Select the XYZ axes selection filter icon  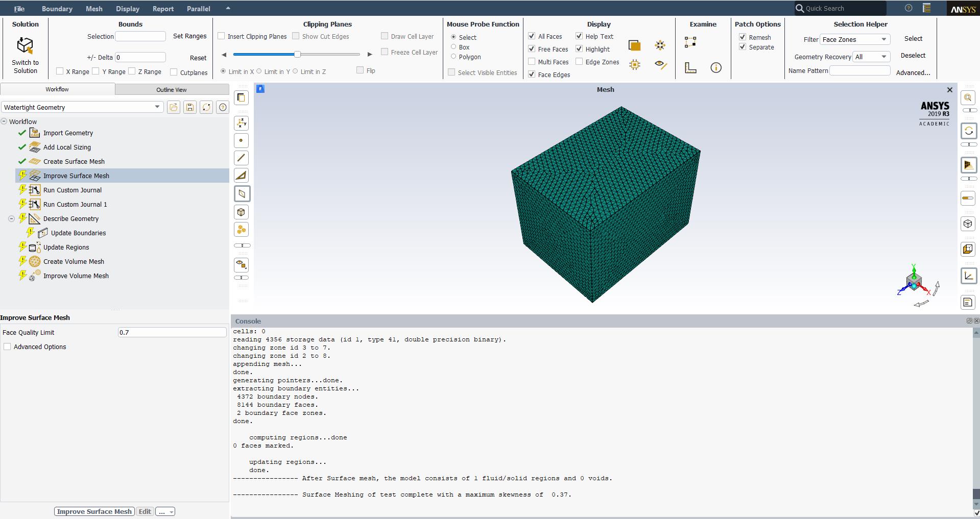241,123
